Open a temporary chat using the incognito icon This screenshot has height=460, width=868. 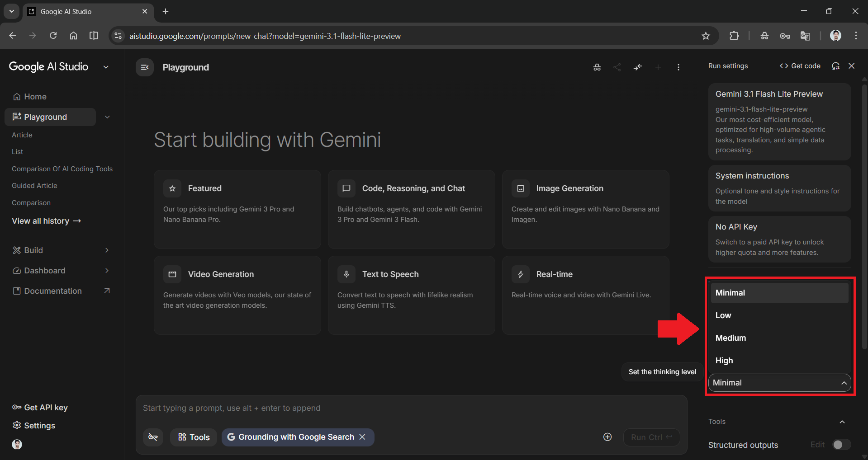597,67
